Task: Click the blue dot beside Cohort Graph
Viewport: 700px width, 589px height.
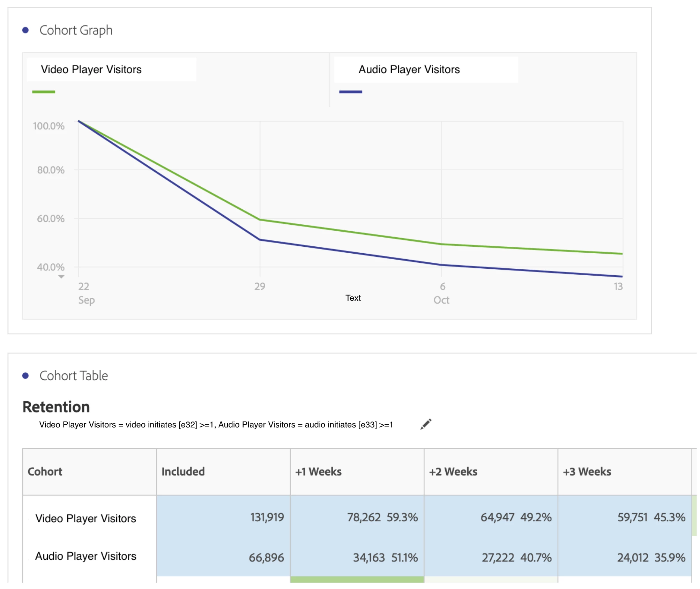Action: click(x=25, y=30)
